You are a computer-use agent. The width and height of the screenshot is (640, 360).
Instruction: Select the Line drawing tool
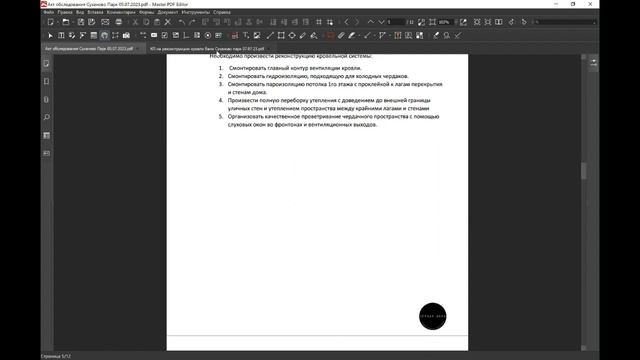[270, 36]
